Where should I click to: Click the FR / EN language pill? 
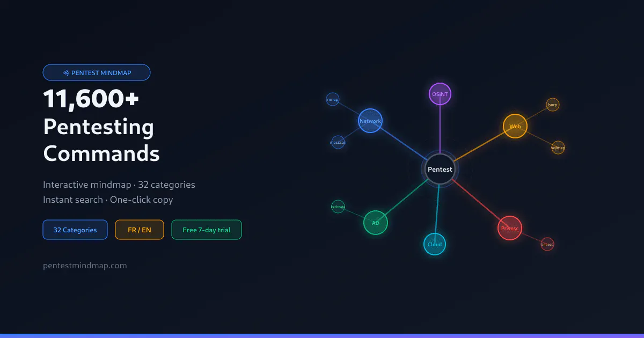pyautogui.click(x=140, y=230)
